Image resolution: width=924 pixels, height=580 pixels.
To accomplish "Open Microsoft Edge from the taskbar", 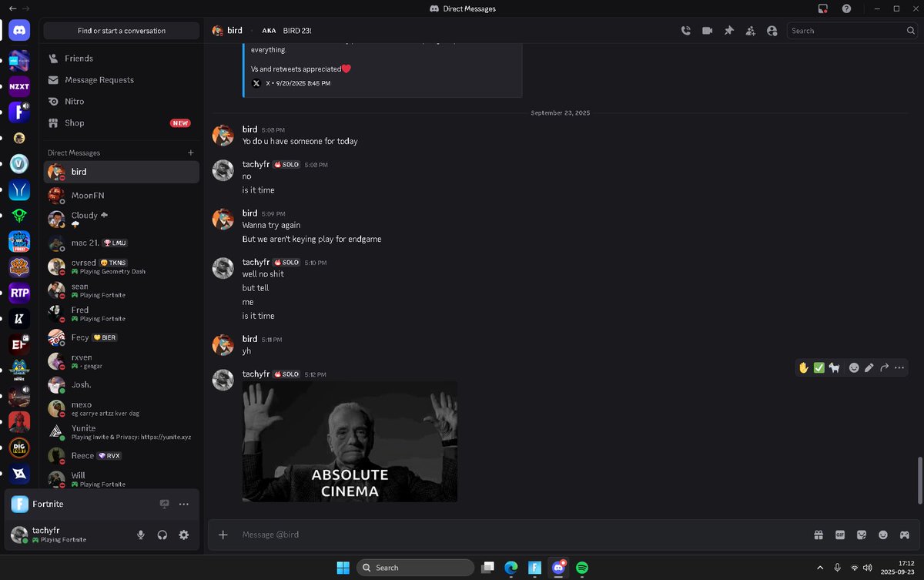I will [511, 568].
